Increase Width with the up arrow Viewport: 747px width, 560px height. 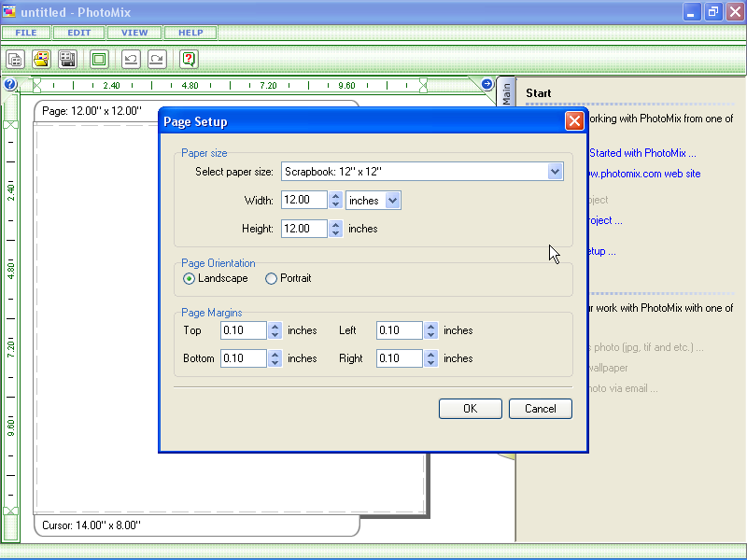[335, 196]
